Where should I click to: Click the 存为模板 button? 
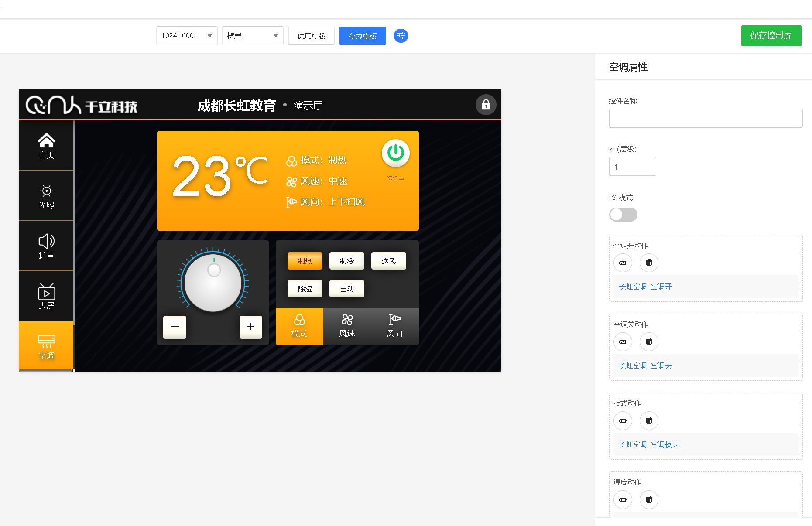pyautogui.click(x=362, y=36)
